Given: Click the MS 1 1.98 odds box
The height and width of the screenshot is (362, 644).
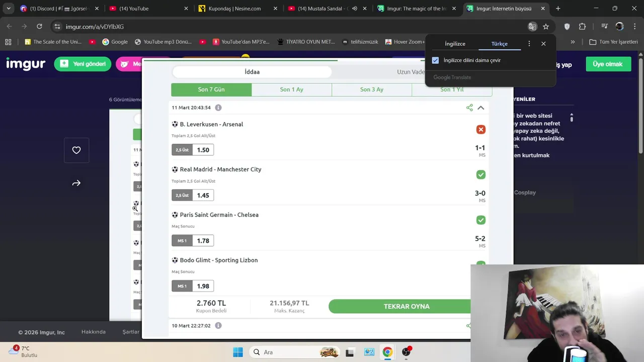Looking at the screenshot, I should [193, 286].
